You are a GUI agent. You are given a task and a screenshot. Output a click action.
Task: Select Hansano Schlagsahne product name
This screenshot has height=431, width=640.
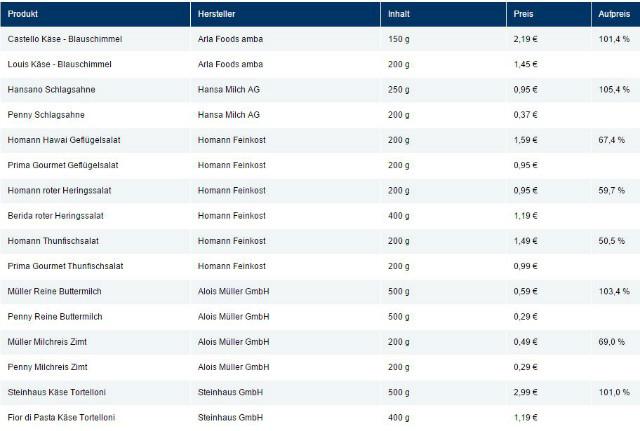pos(50,89)
